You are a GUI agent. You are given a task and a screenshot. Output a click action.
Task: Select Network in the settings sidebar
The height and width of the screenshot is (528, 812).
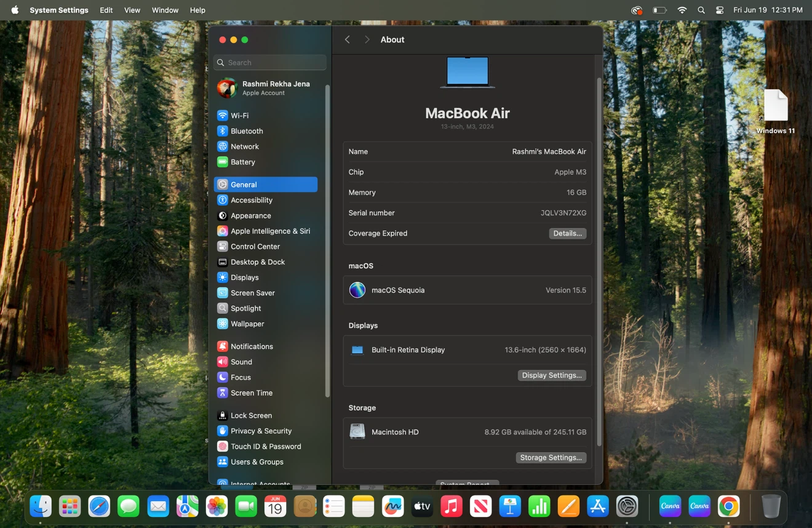pos(266,146)
